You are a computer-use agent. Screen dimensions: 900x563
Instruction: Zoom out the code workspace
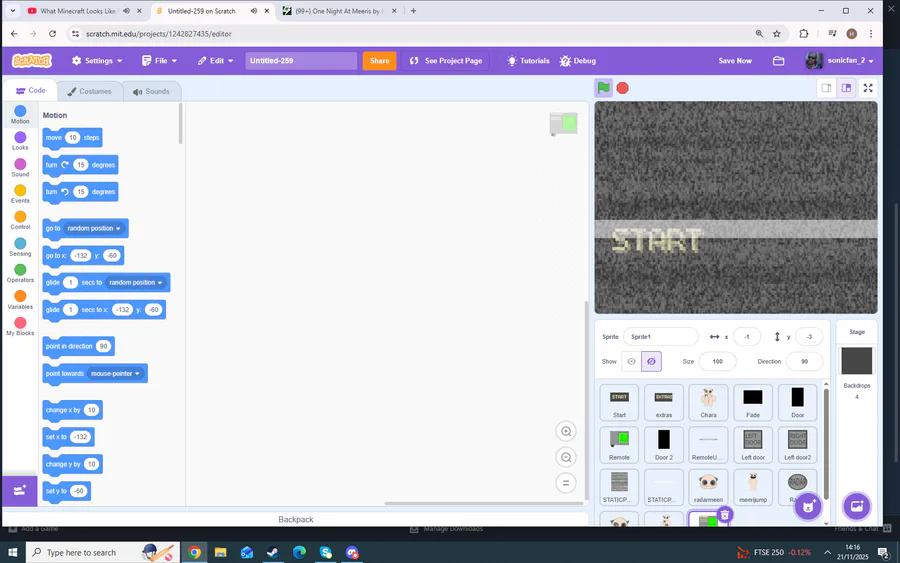[566, 457]
